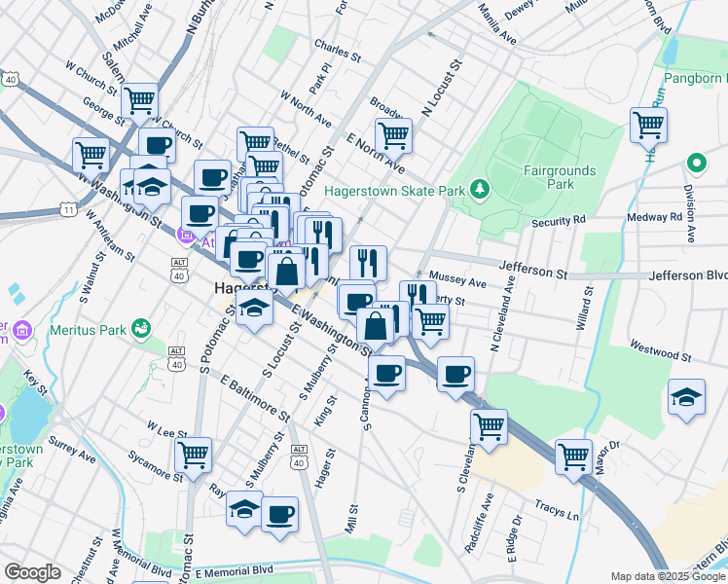Click the coffee marker left of Hager St

tap(279, 515)
